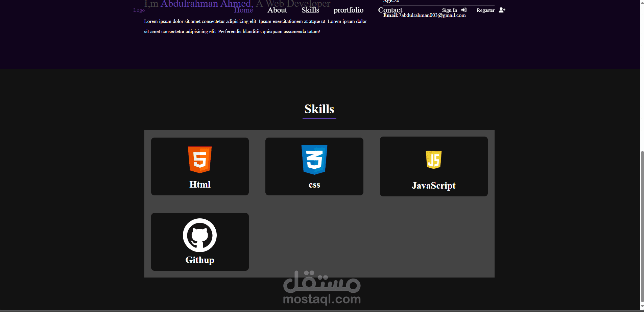Click the scrollbar down arrow
Screen dimensions: 644x312
click(642, 307)
